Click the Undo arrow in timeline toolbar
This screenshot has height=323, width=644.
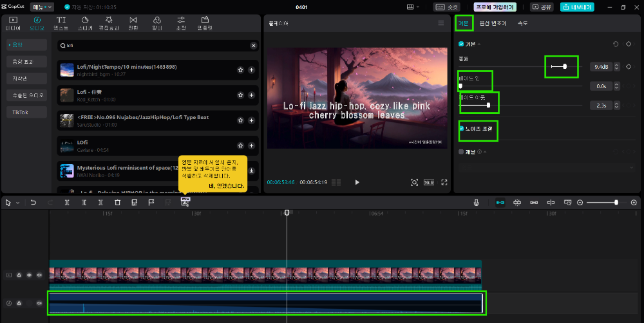pos(33,202)
